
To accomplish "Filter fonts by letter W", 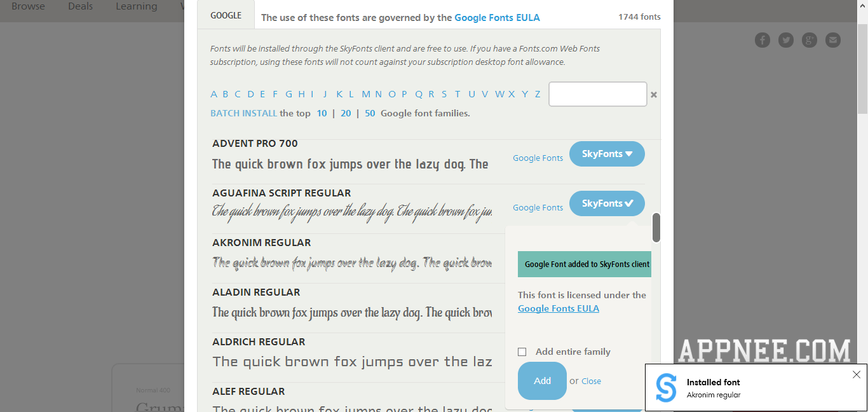I will coord(500,94).
